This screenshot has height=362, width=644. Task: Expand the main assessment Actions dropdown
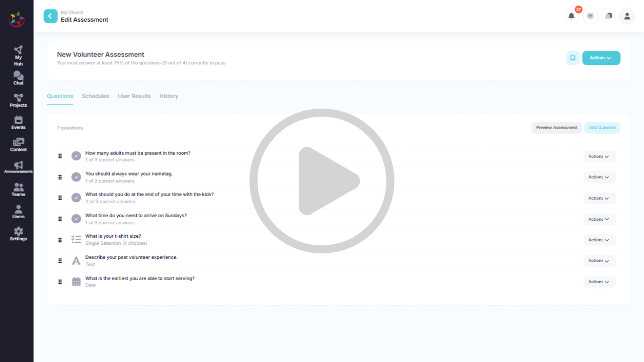601,58
